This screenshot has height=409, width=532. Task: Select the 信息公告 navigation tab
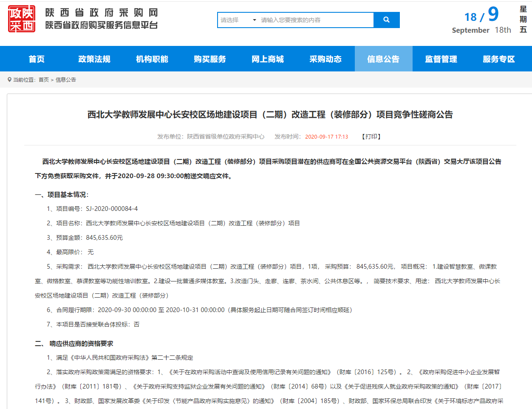click(x=383, y=59)
